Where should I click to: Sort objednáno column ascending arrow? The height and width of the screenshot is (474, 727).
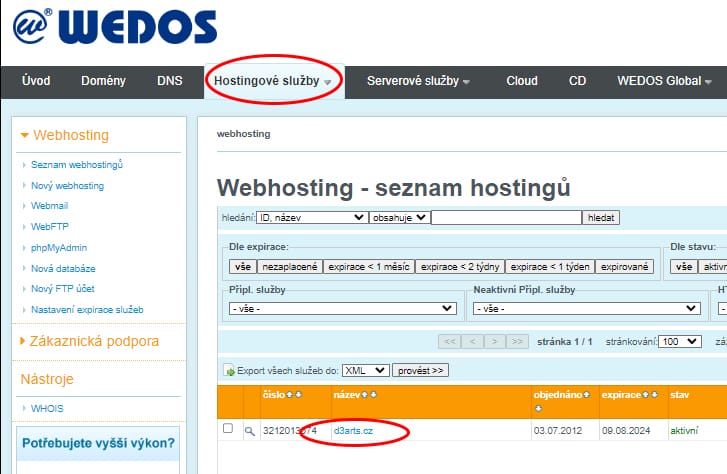click(x=587, y=395)
